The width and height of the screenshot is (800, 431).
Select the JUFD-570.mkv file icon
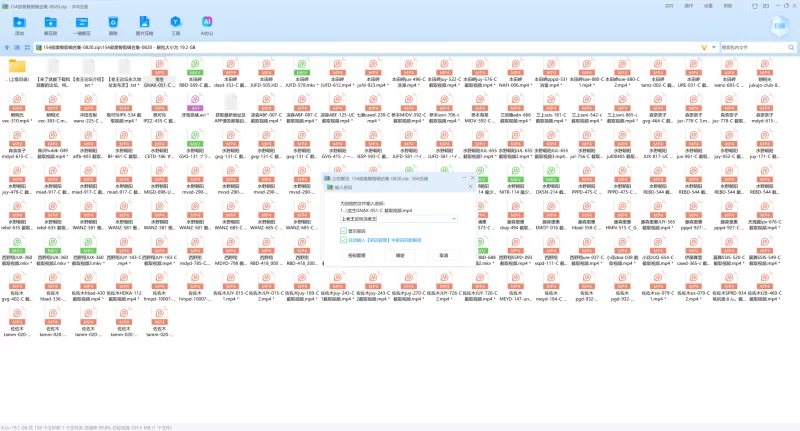pos(302,66)
